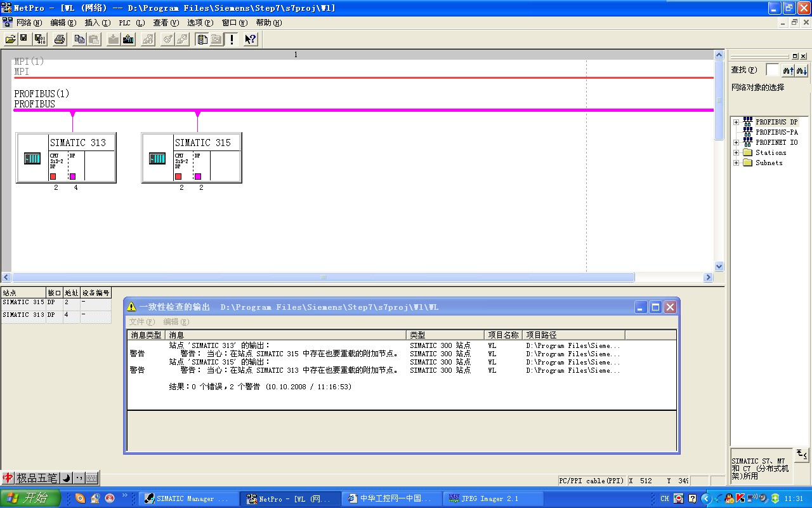This screenshot has width=812, height=508.
Task: Click the magenta DP interface of SIMATIC 315
Action: tap(198, 177)
